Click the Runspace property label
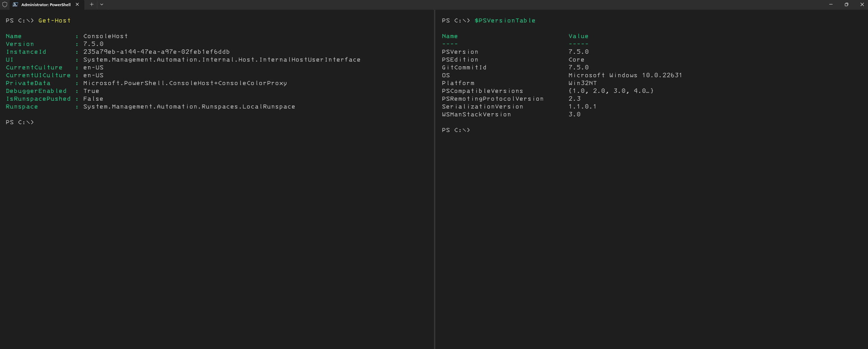This screenshot has height=349, width=868. 22,106
